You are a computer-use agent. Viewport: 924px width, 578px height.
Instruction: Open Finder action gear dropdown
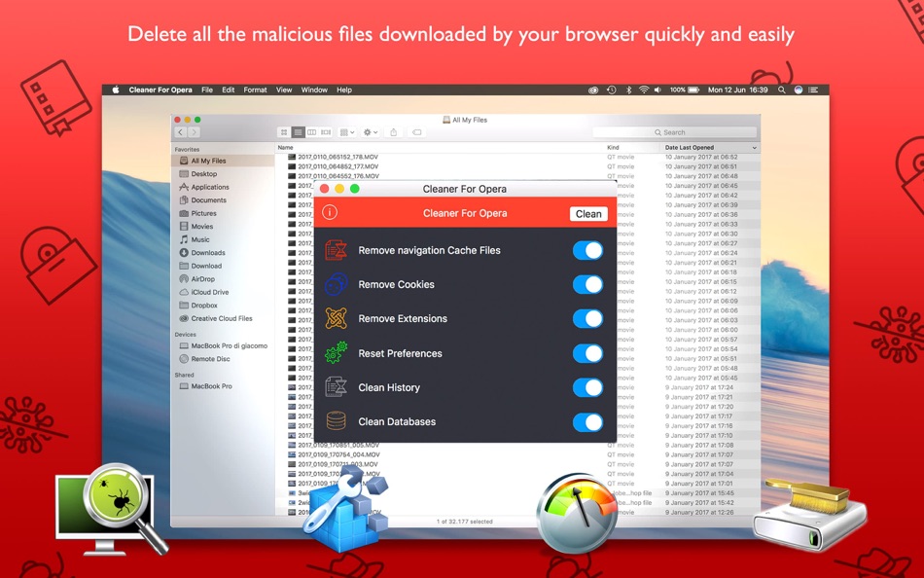370,132
